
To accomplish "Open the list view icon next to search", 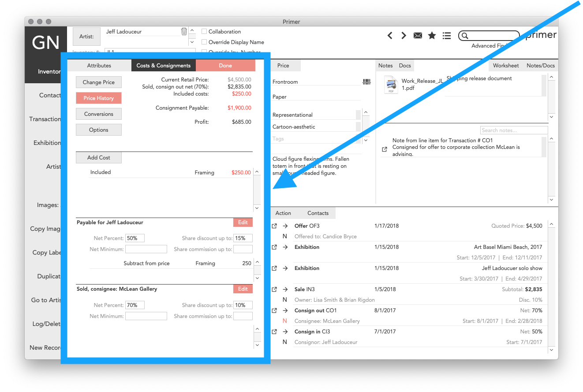I will click(447, 36).
